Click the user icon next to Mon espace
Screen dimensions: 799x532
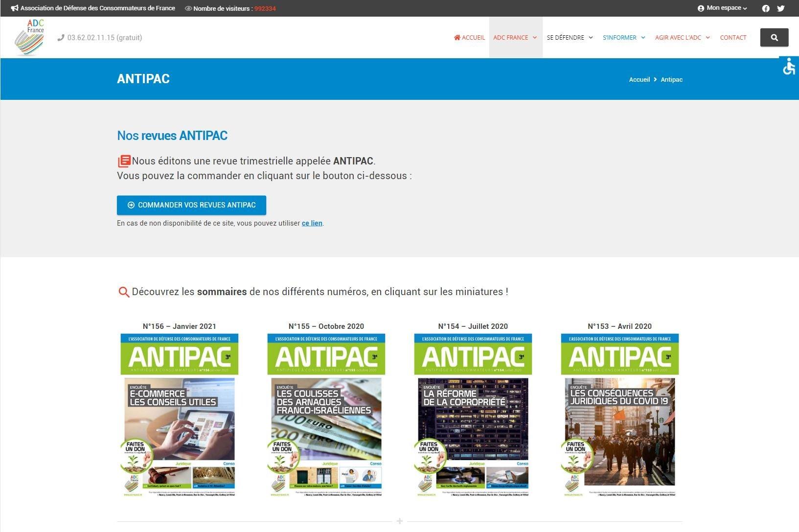pos(701,8)
